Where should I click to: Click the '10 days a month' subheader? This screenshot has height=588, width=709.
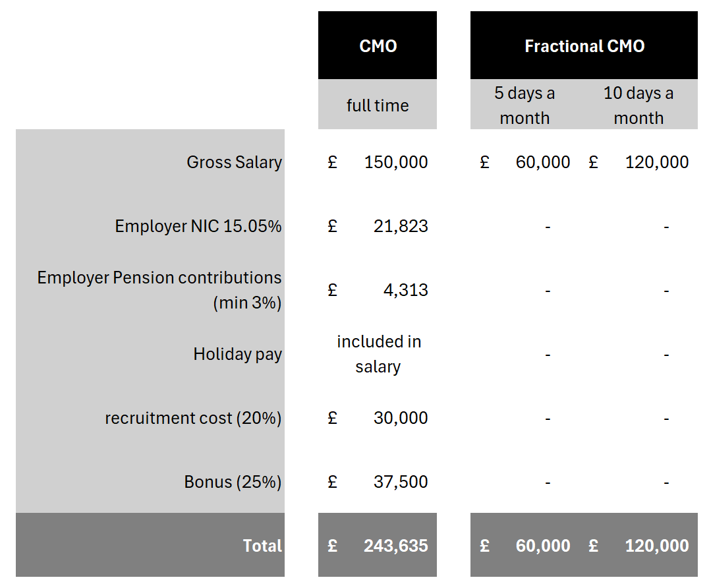(x=638, y=105)
